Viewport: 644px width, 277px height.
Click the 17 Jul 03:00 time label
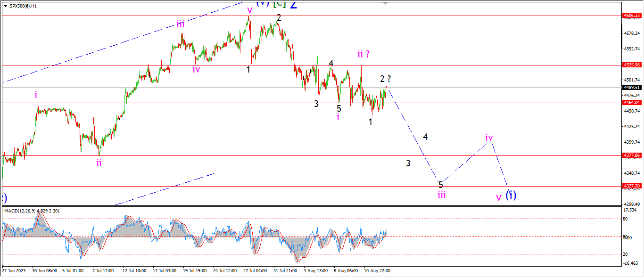coord(165,271)
